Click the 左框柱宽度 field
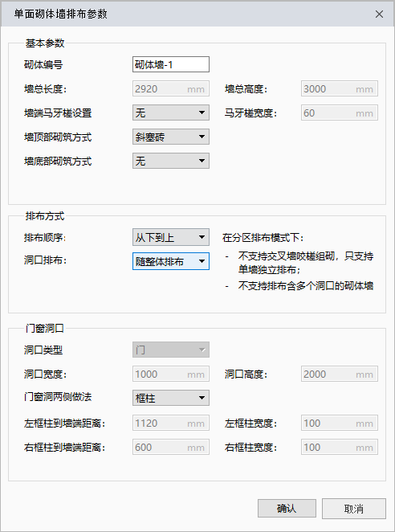 click(x=340, y=423)
